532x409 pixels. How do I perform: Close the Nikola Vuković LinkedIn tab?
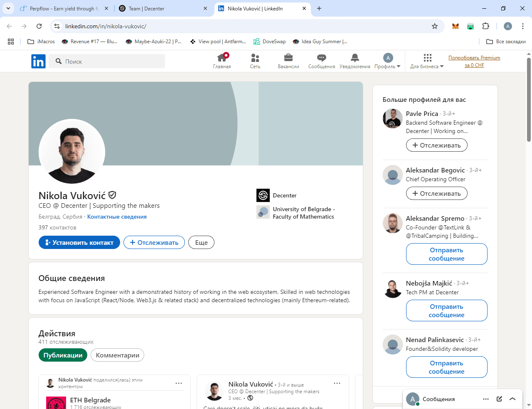304,8
